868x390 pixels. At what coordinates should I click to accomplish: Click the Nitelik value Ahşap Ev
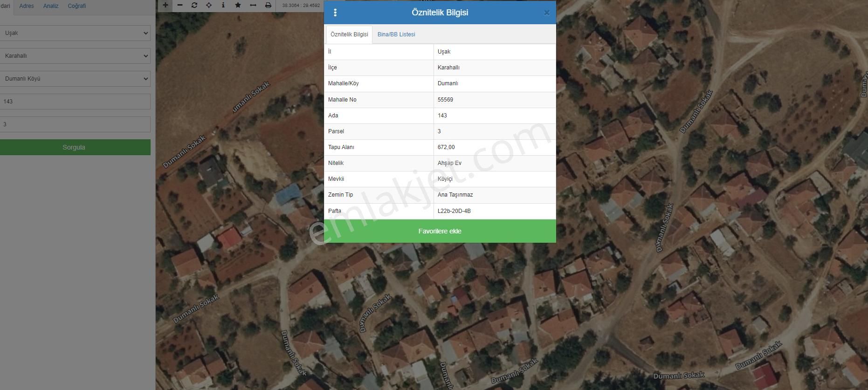coord(449,163)
